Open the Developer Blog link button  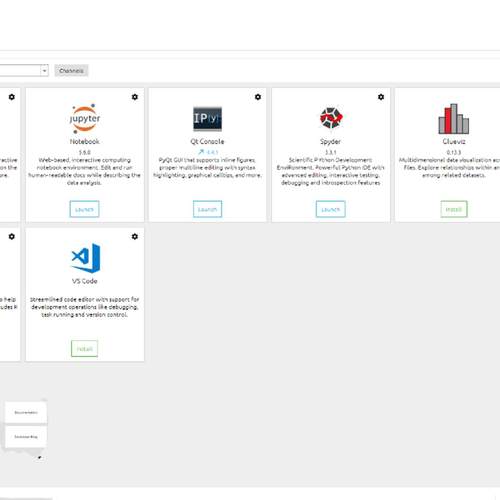tap(26, 437)
